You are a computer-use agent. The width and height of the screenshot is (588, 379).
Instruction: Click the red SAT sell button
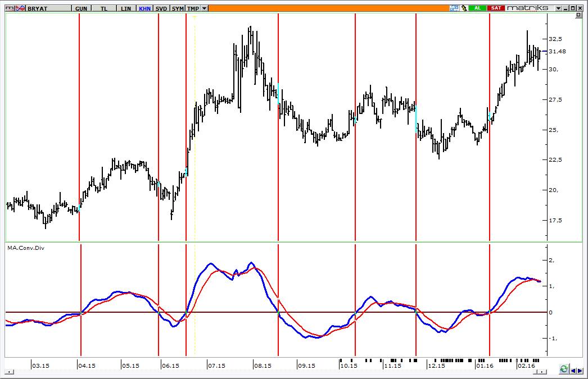(496, 8)
